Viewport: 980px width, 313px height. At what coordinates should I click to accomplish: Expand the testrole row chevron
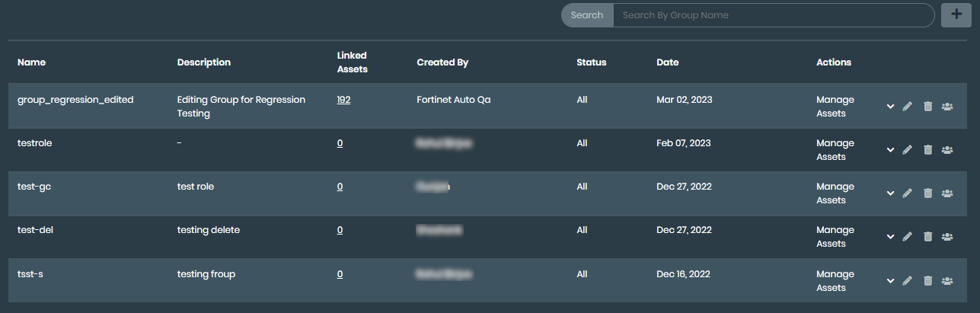point(890,150)
